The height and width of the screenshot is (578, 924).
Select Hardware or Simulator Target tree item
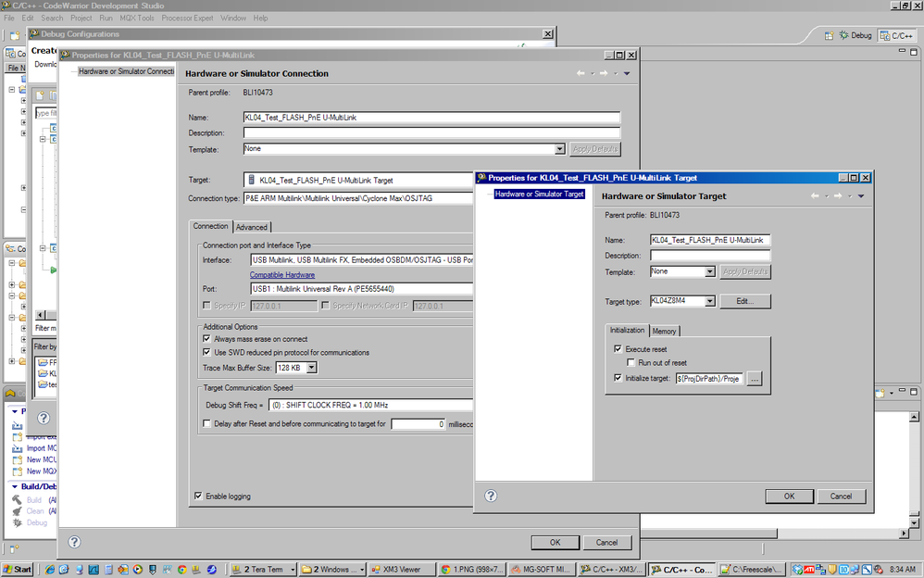coord(539,194)
